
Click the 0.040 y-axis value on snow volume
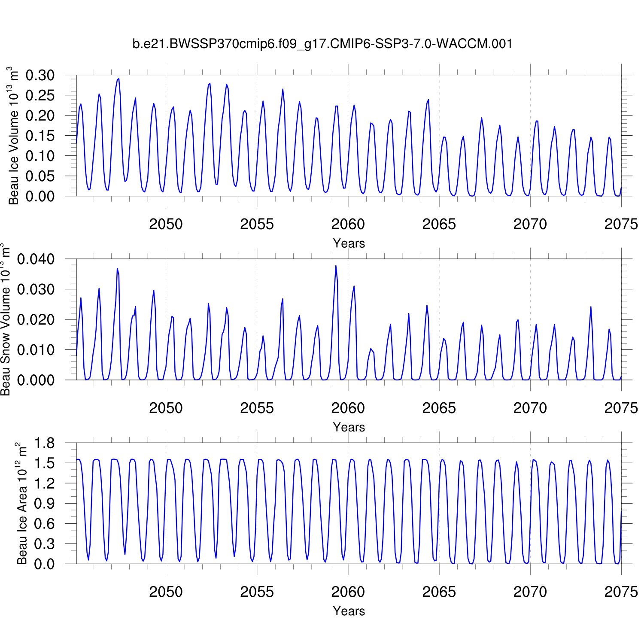click(x=36, y=259)
